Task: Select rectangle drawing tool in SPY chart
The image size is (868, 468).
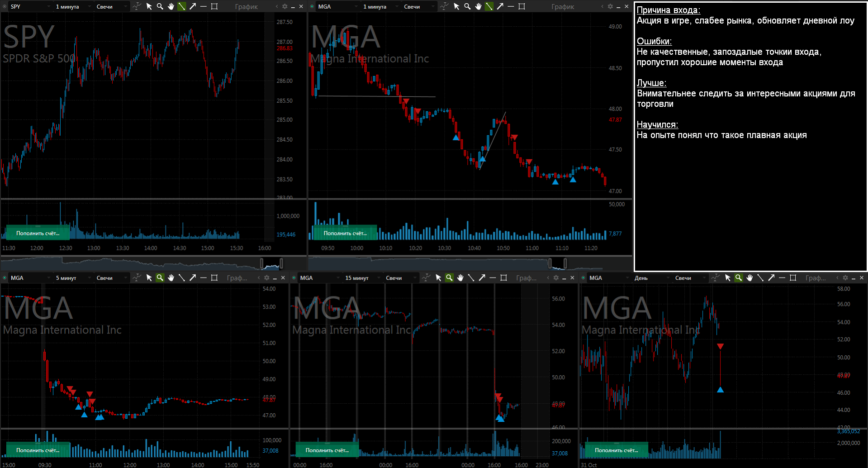Action: pyautogui.click(x=214, y=6)
